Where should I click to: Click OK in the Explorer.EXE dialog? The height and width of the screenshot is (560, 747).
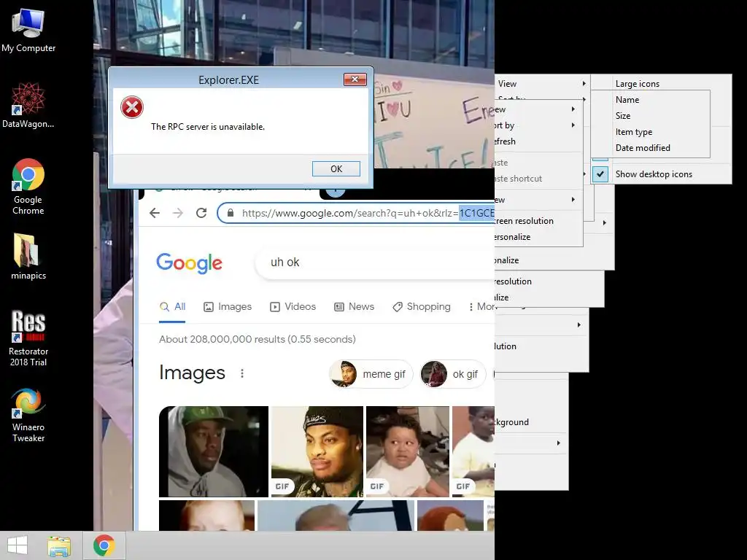336,168
